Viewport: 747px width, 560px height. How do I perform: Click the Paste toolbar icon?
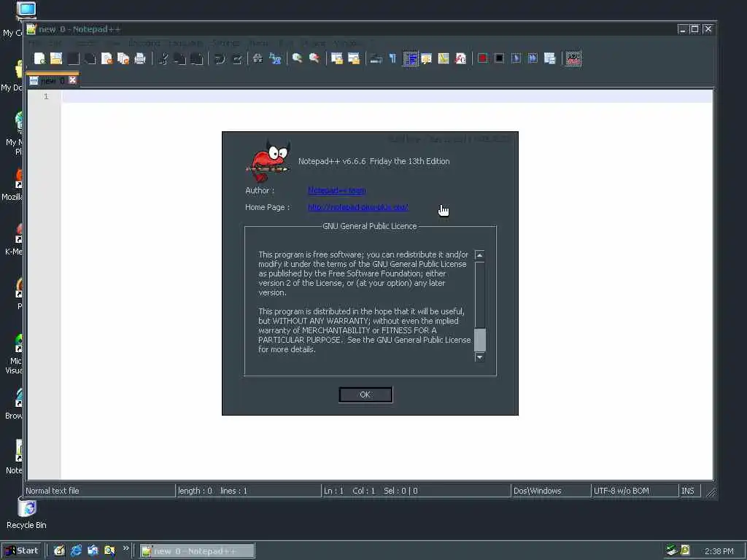tap(196, 58)
